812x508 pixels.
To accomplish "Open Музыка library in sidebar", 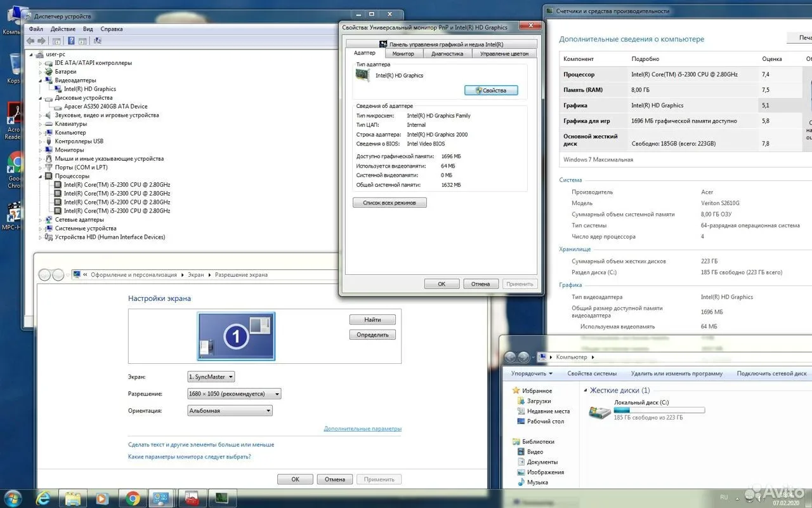I will (537, 482).
